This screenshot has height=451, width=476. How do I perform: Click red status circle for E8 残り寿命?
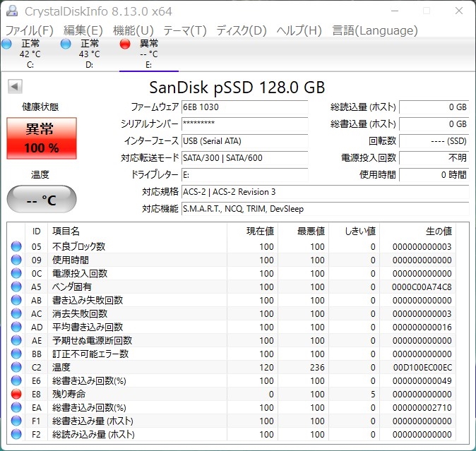16,394
